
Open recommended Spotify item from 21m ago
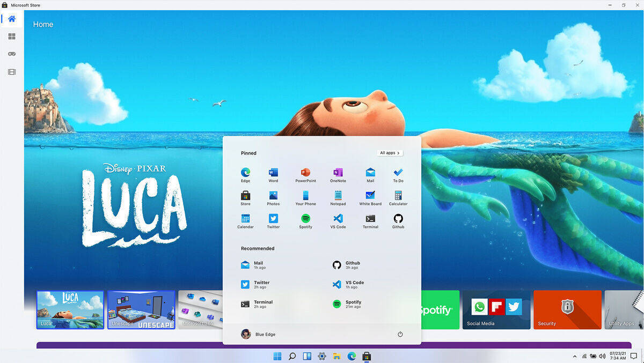click(x=347, y=304)
